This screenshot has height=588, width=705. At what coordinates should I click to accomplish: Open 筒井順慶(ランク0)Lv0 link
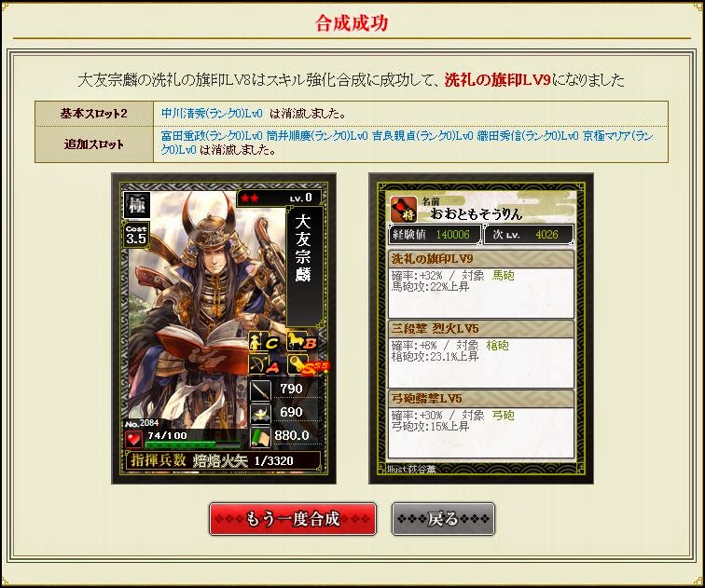[317, 136]
